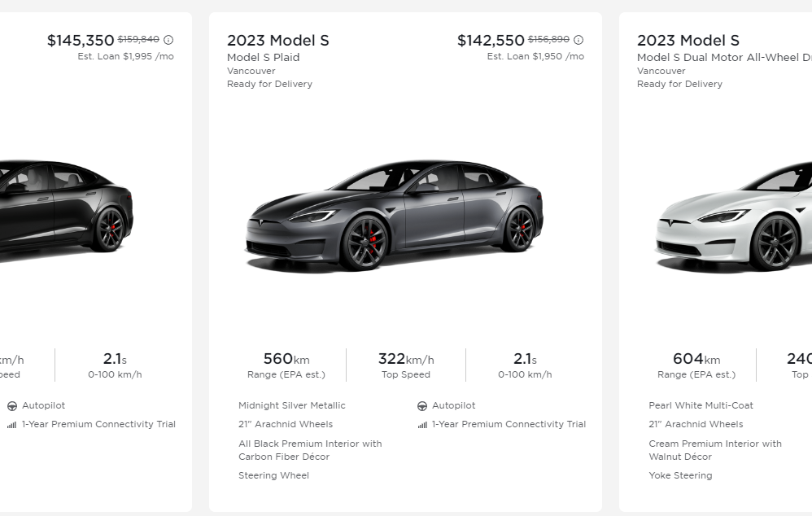Click info icon beside $159,840 crossed-out price
The image size is (812, 516).
click(168, 40)
